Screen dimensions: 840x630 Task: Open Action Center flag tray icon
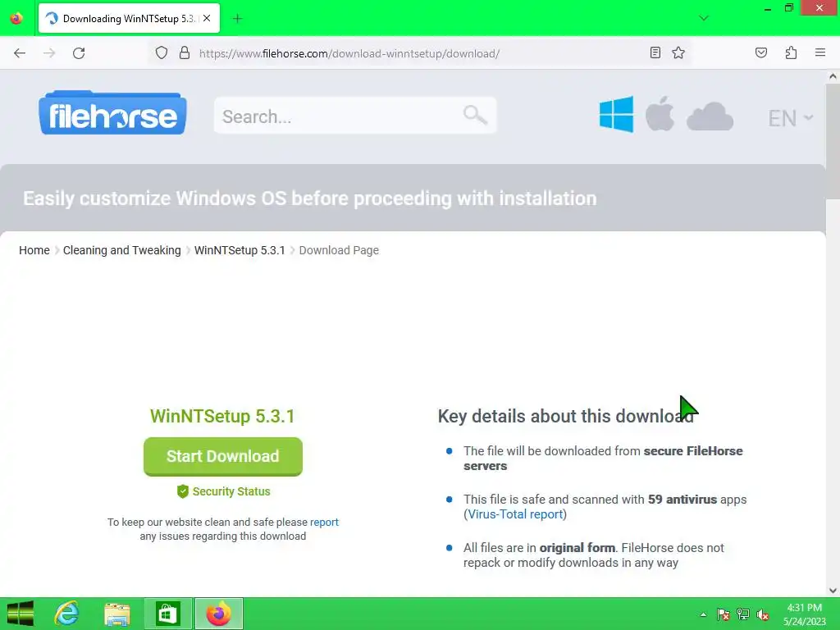724,614
